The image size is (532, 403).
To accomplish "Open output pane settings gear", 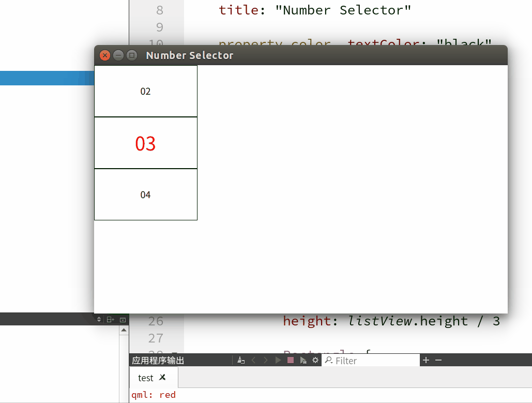I will pyautogui.click(x=315, y=360).
